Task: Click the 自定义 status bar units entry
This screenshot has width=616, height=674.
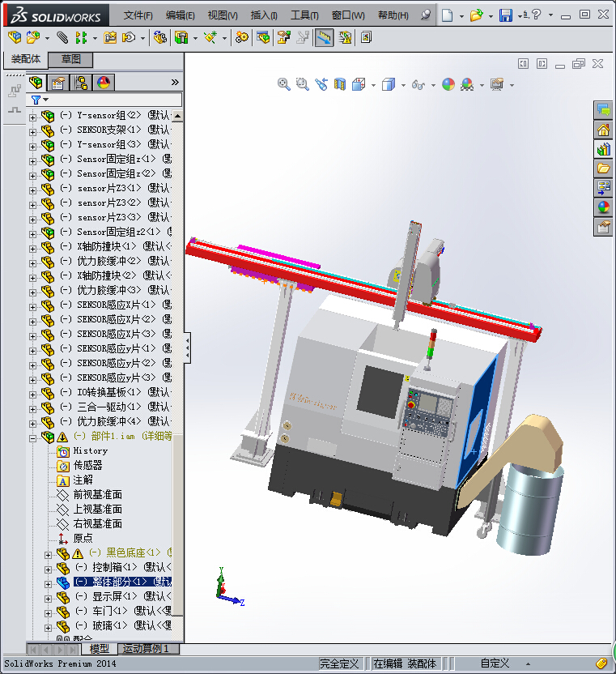Action: coord(495,663)
